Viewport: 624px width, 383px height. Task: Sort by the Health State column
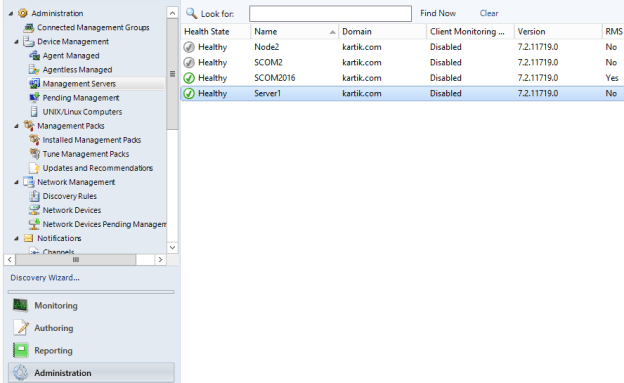tap(216, 31)
